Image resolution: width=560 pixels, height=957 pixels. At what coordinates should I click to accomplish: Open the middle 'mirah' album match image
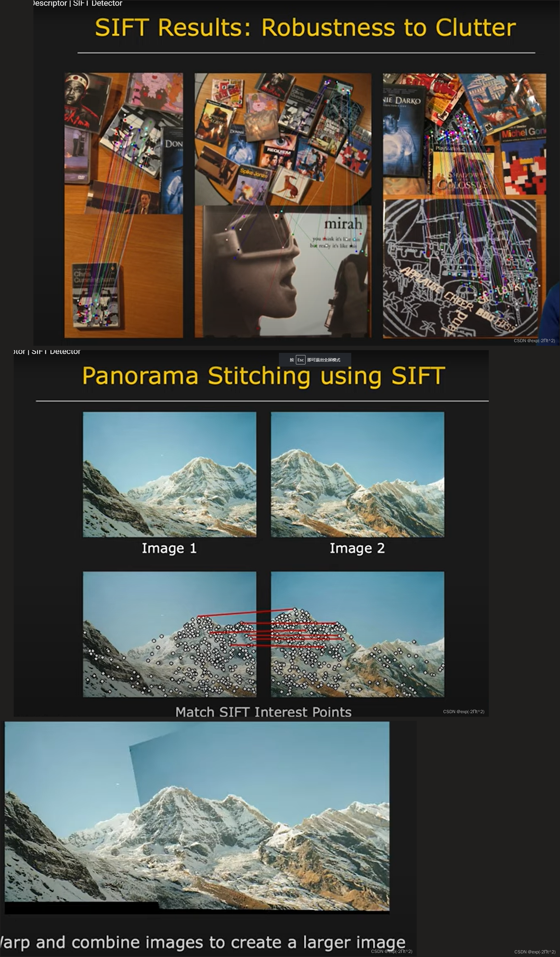pyautogui.click(x=283, y=205)
